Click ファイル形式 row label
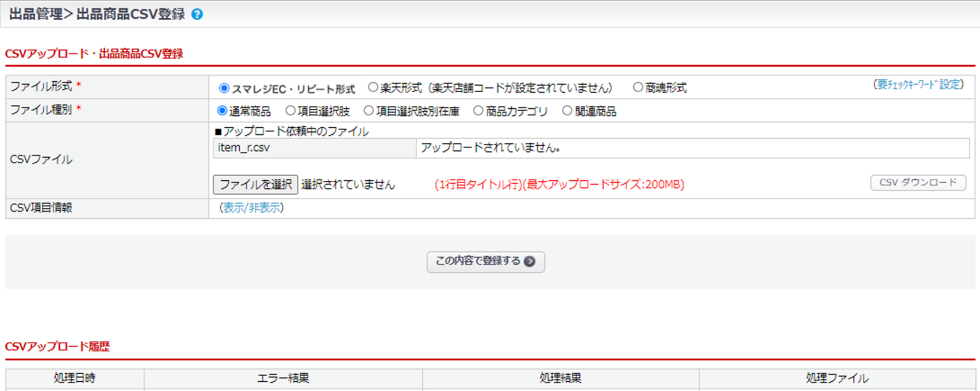Screen dimensions: 980x391 41,86
